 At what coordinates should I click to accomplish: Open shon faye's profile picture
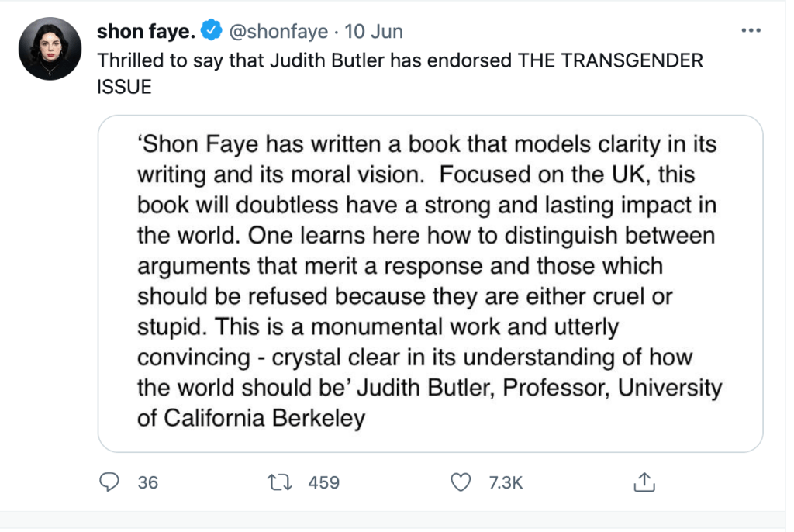click(x=50, y=49)
